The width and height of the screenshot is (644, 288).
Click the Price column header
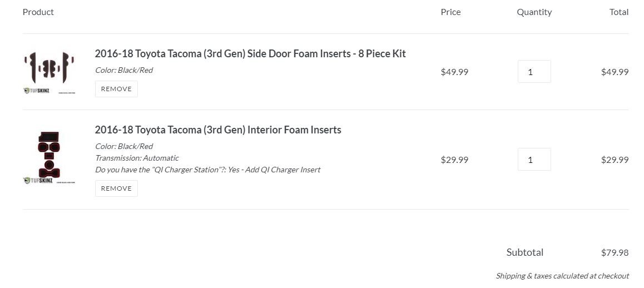pyautogui.click(x=450, y=12)
